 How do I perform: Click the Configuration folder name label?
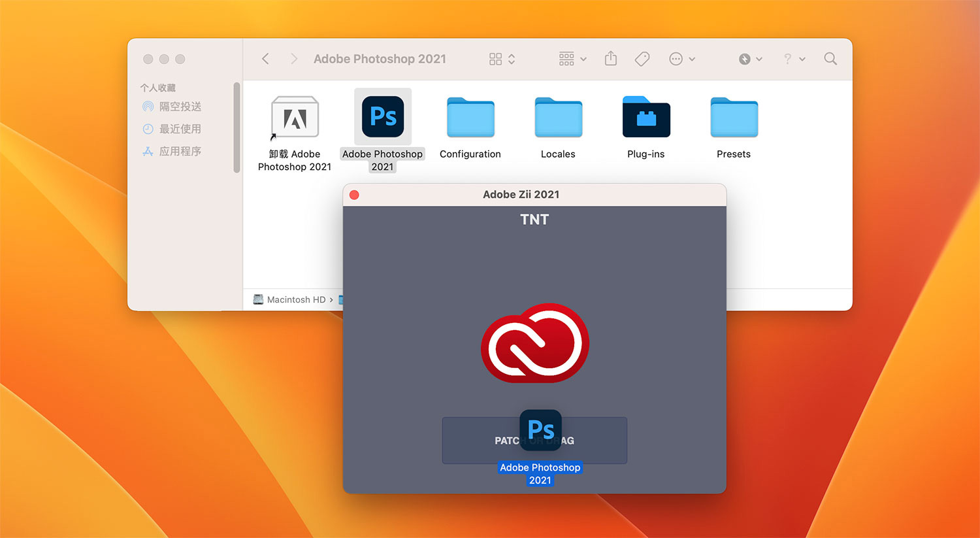click(470, 154)
